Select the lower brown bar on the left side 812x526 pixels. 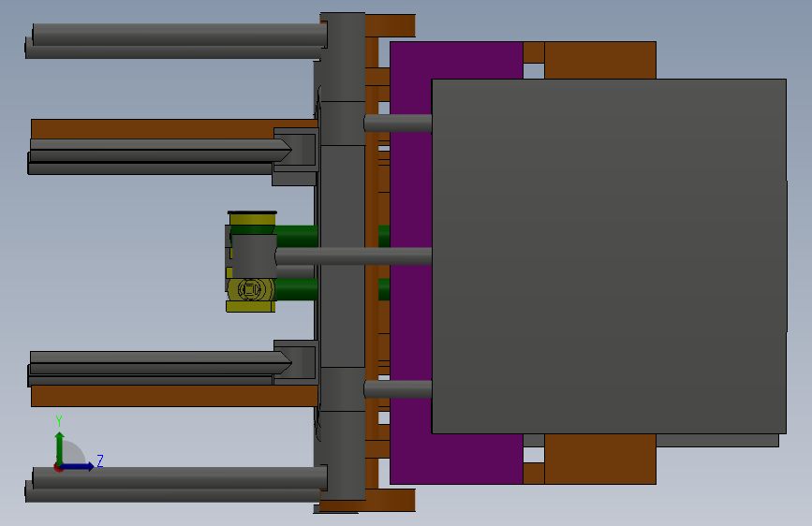point(174,396)
